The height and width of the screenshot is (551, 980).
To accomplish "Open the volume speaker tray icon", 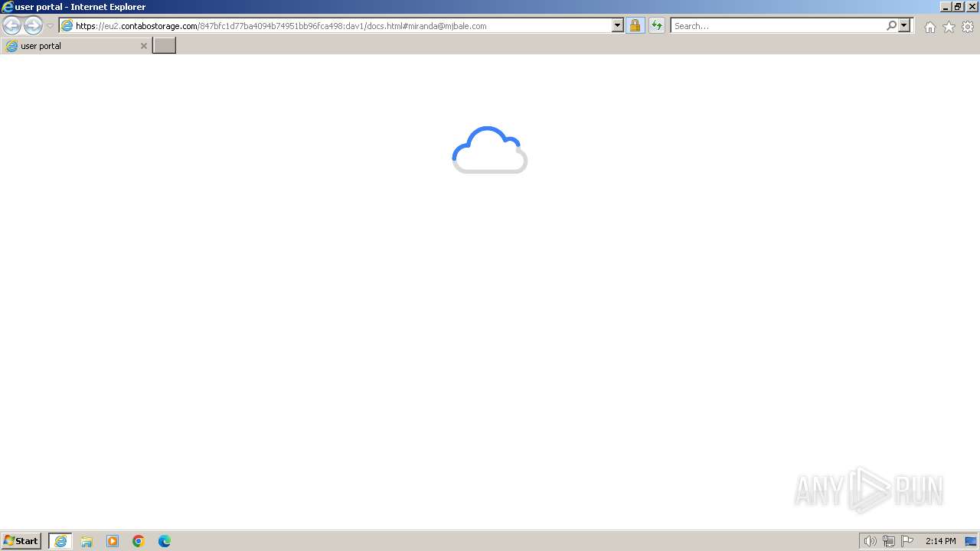I will click(870, 541).
